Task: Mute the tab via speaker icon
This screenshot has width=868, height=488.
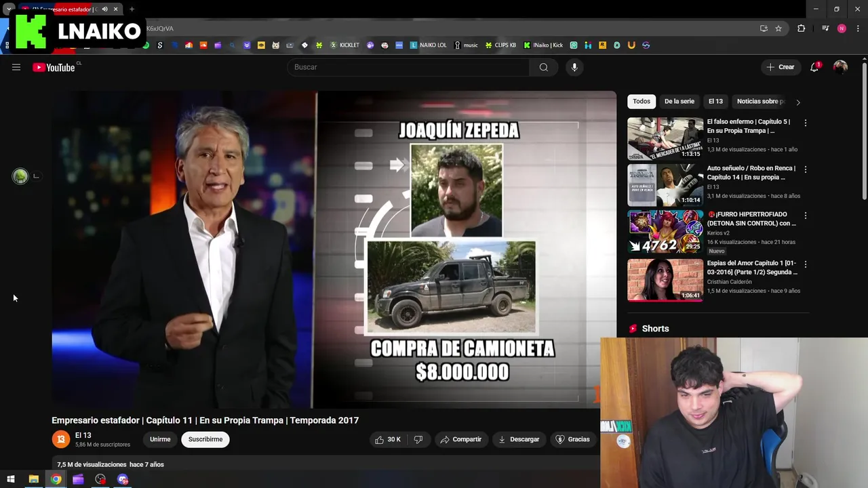Action: [104, 9]
